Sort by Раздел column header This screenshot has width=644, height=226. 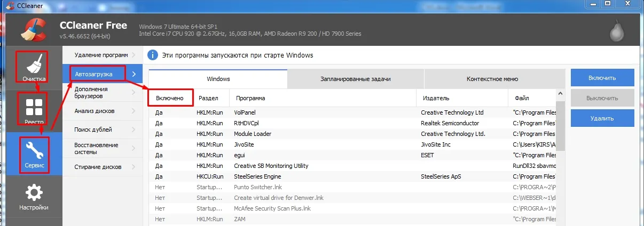tap(211, 98)
